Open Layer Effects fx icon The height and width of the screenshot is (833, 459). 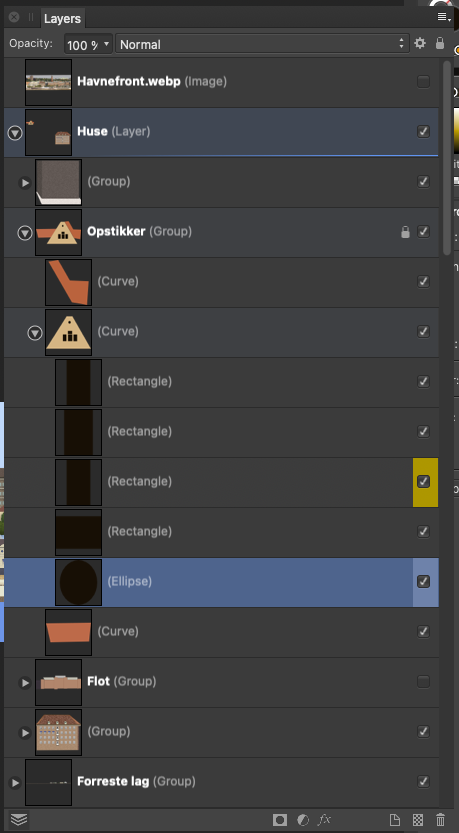tap(324, 820)
